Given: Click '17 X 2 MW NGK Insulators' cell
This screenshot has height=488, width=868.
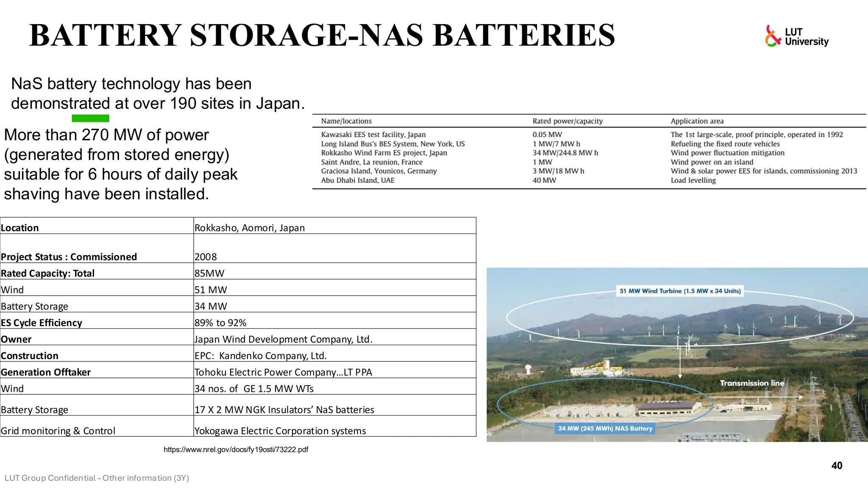Looking at the screenshot, I should pyautogui.click(x=335, y=405).
